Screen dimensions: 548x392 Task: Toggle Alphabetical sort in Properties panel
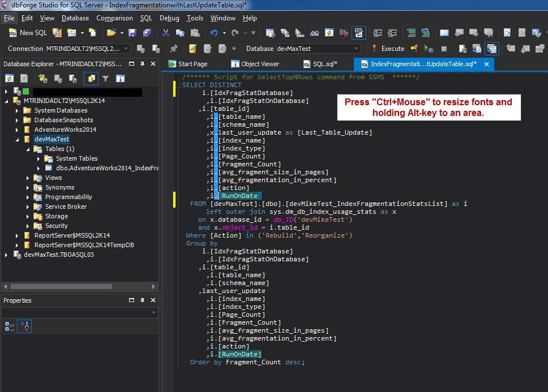pos(24,326)
